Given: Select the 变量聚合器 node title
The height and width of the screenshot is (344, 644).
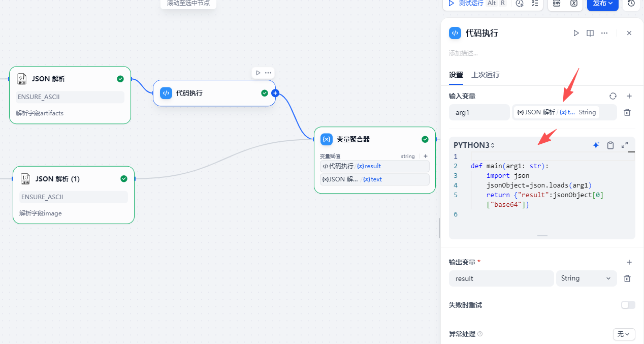Looking at the screenshot, I should (353, 139).
